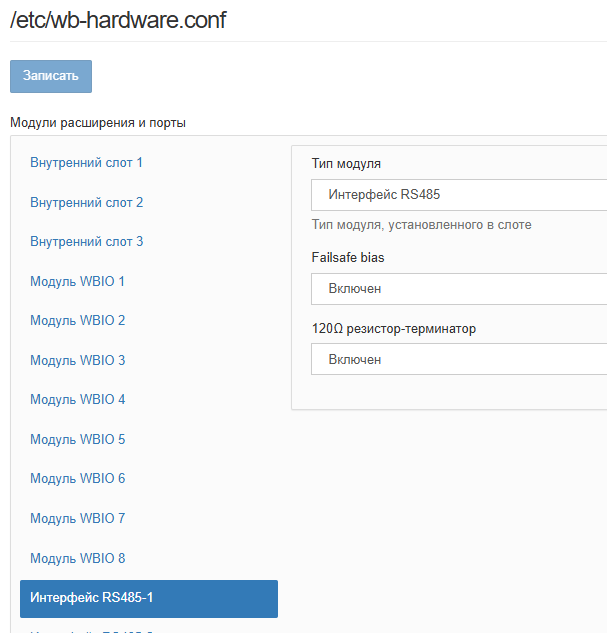Screen dimensions: 607x633
Task: Click the Failsafe bias label
Action: pos(348,257)
